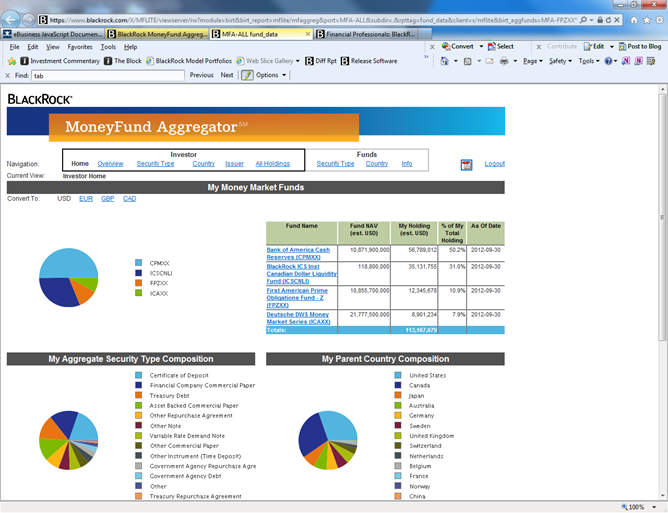Open the find bar Options dropdown
The image size is (668, 513).
[x=271, y=75]
